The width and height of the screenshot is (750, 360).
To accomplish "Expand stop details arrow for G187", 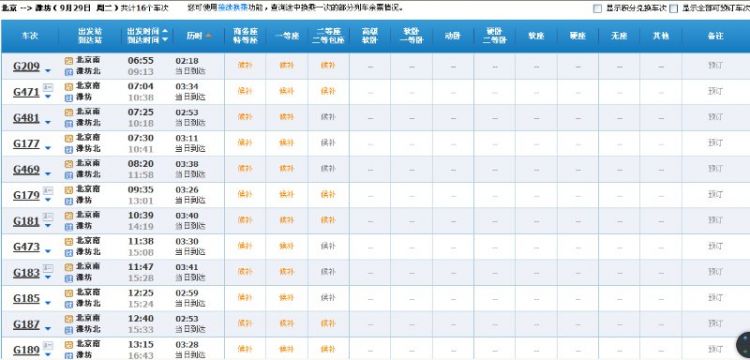I will (x=47, y=329).
